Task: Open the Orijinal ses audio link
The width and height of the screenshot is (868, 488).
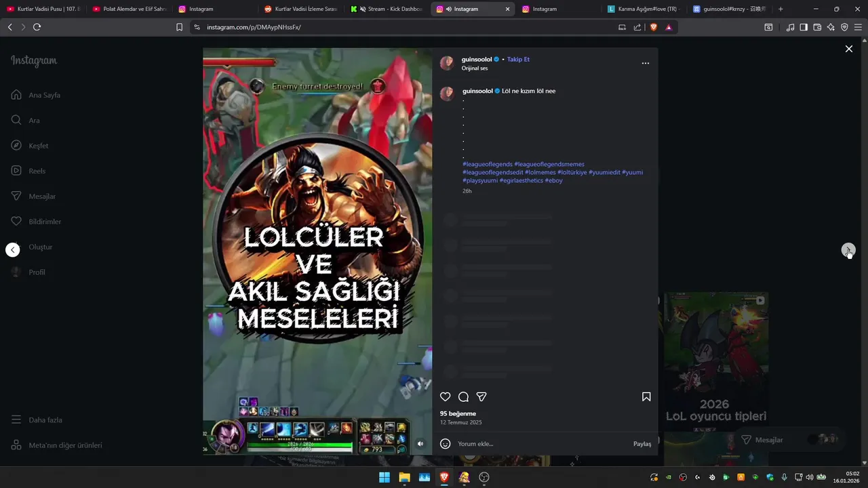Action: (475, 68)
